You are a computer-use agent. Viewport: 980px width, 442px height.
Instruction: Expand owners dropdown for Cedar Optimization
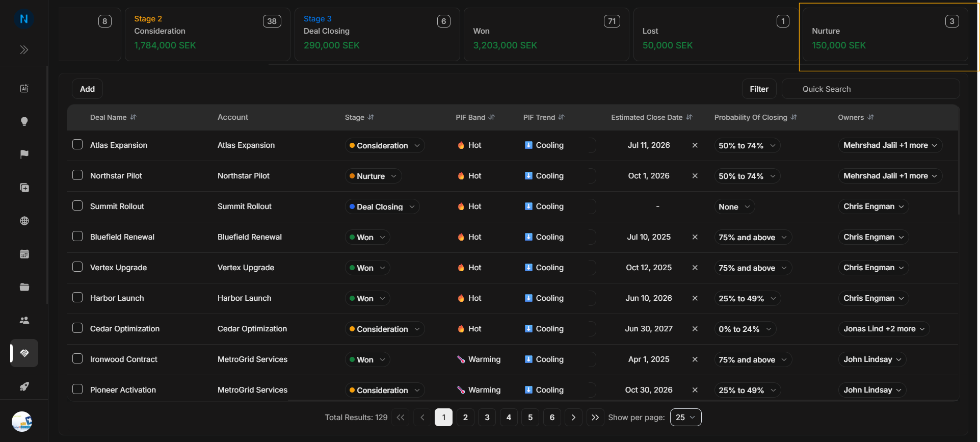(884, 329)
